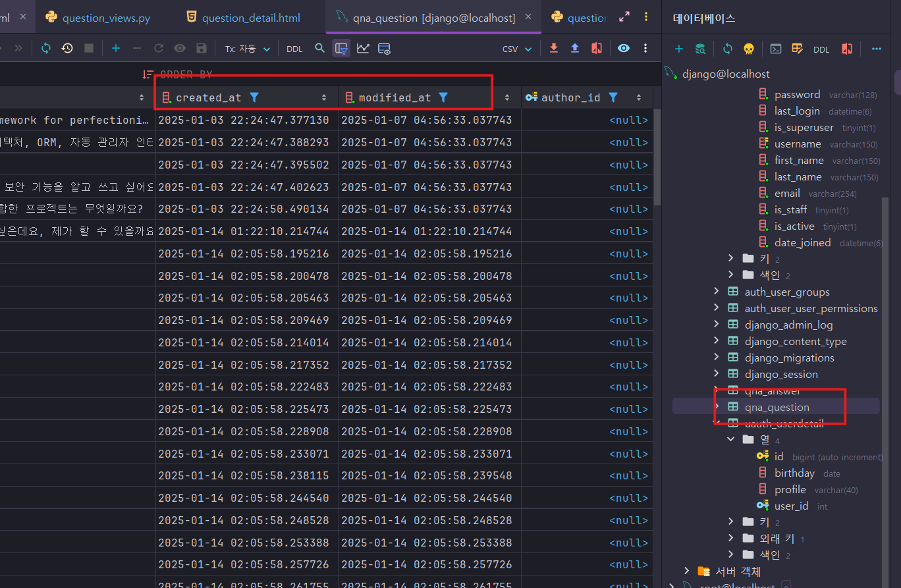Viewport: 901px width, 588px height.
Task: Click the delete row minus icon
Action: [x=137, y=48]
